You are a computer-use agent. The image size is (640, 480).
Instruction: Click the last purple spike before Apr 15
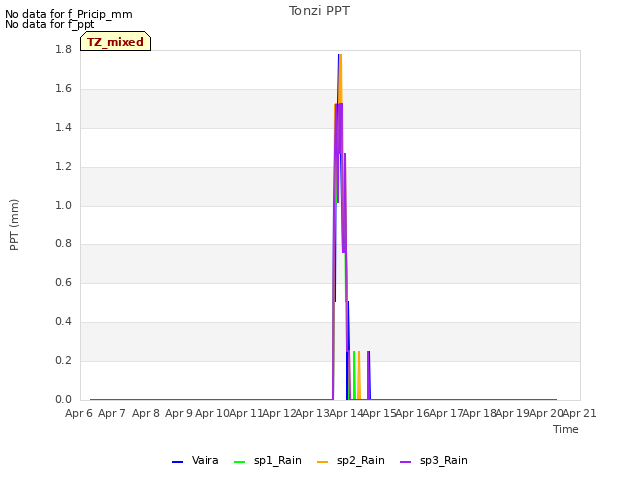click(x=369, y=375)
